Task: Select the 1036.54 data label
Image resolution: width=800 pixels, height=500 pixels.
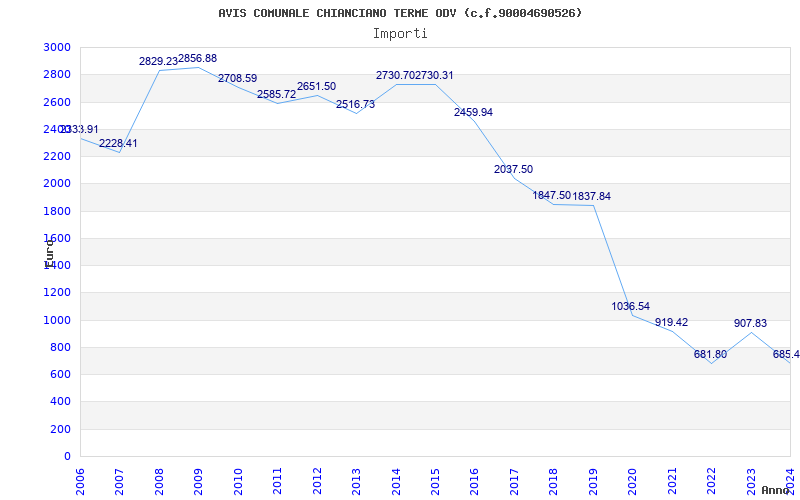Action: (x=630, y=306)
